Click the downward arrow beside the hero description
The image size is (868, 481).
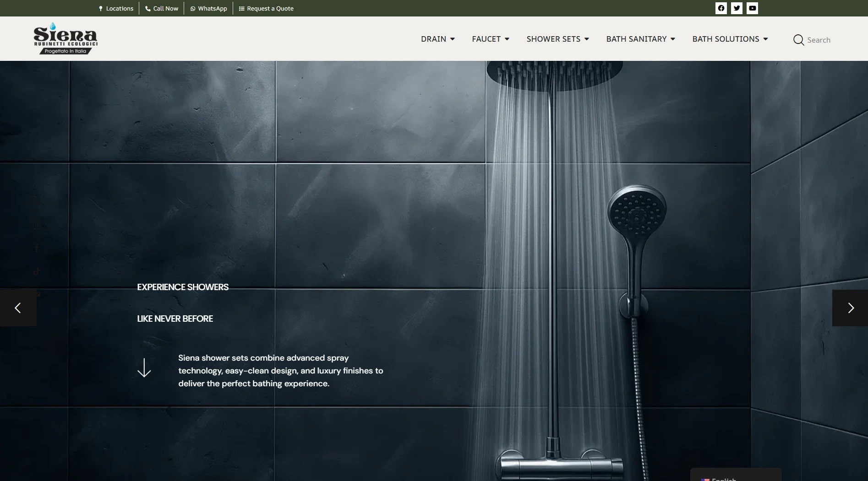tap(144, 368)
